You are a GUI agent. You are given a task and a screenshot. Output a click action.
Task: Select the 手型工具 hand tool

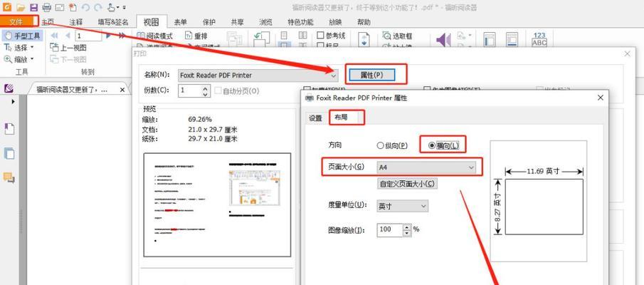pos(22,36)
